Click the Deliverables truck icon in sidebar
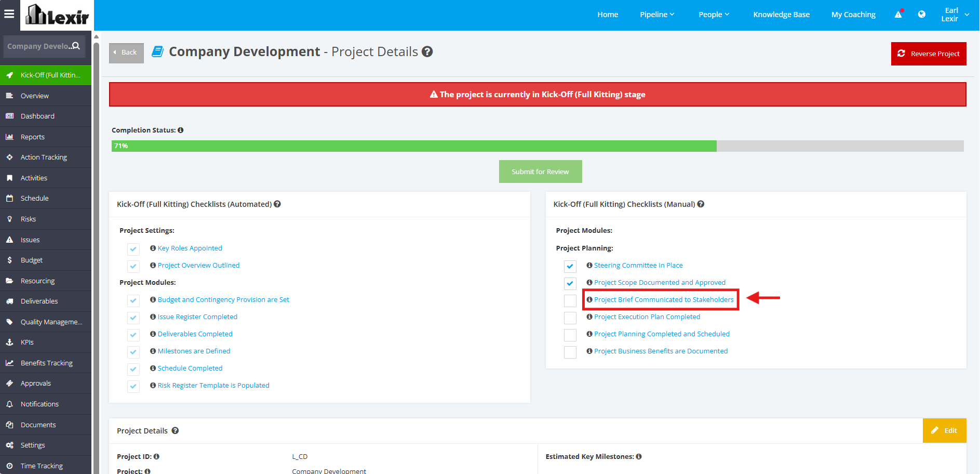This screenshot has height=474, width=980. coord(9,301)
